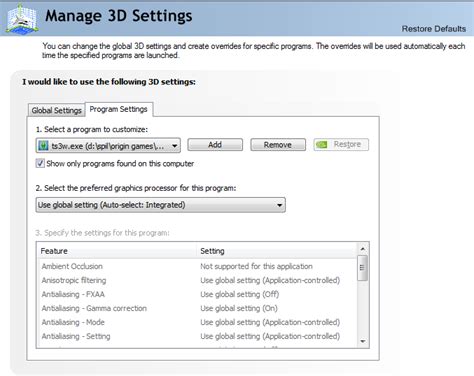Click the settings list scrollbar thumb
This screenshot has width=474, height=376.
[362, 268]
